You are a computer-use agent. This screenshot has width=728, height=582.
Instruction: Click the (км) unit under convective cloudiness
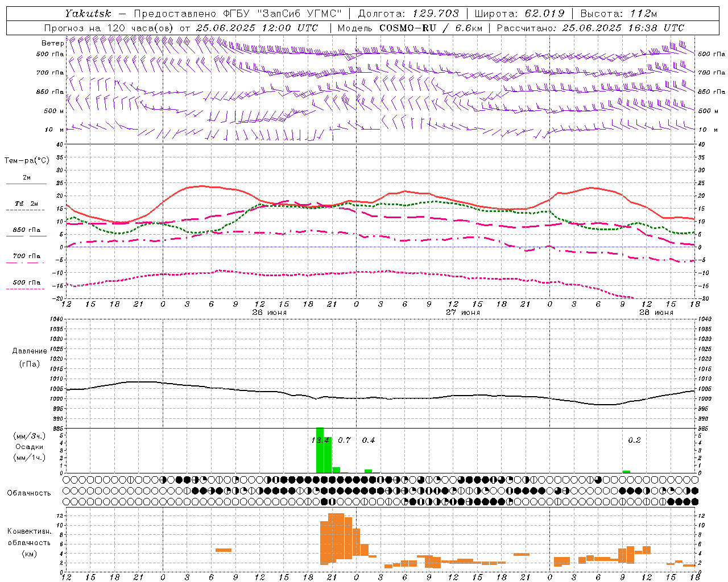tap(29, 554)
